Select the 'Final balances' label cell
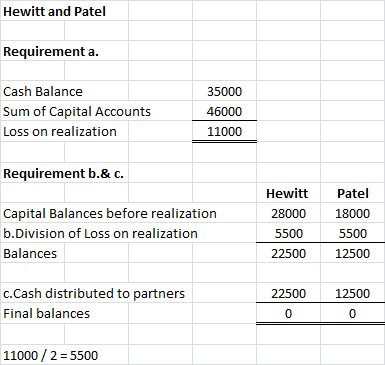Screen dimensions: 385x365 pos(46,314)
